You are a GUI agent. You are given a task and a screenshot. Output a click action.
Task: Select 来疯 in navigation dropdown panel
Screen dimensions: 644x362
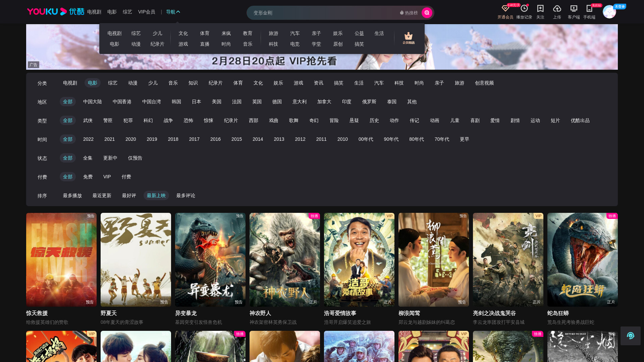point(226,33)
